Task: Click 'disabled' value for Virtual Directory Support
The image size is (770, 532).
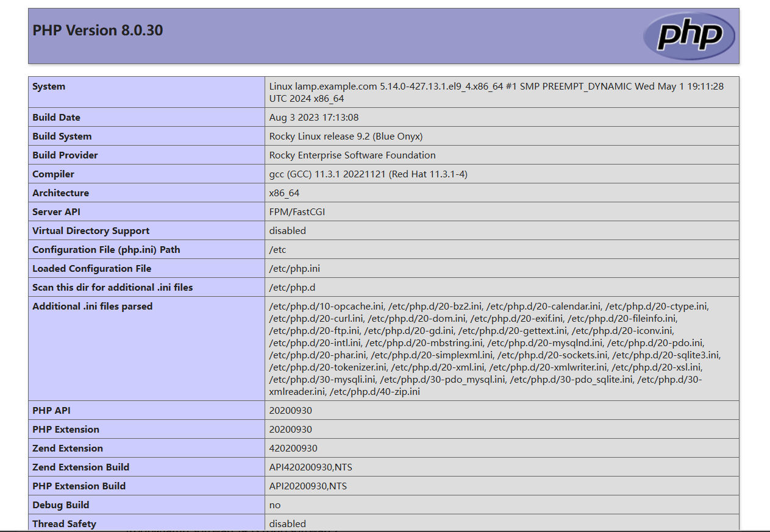Action: tap(288, 231)
